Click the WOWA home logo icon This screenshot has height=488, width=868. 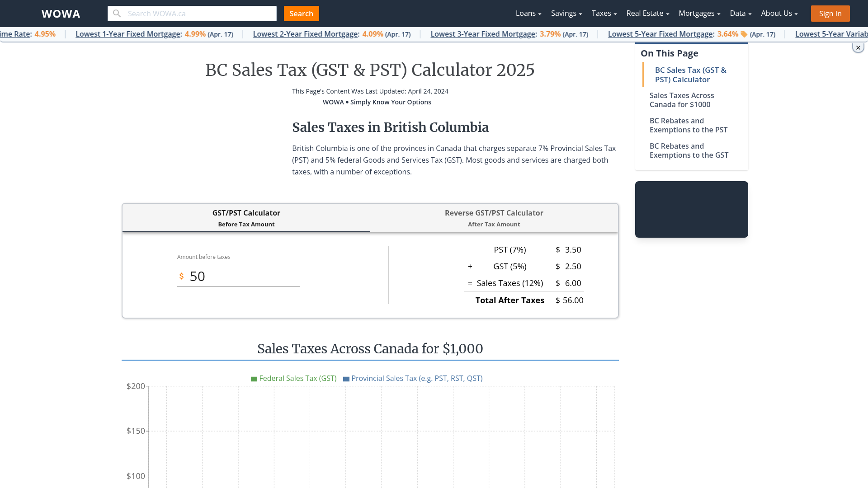pyautogui.click(x=61, y=13)
